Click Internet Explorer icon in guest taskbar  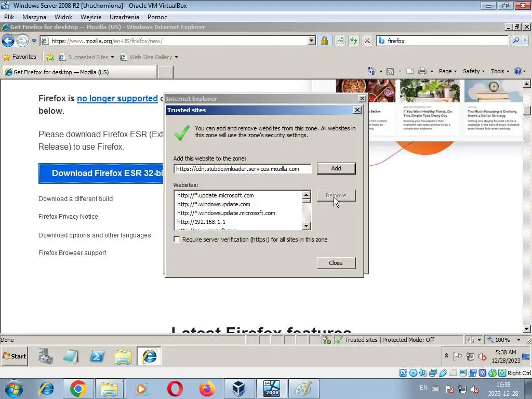(x=149, y=356)
